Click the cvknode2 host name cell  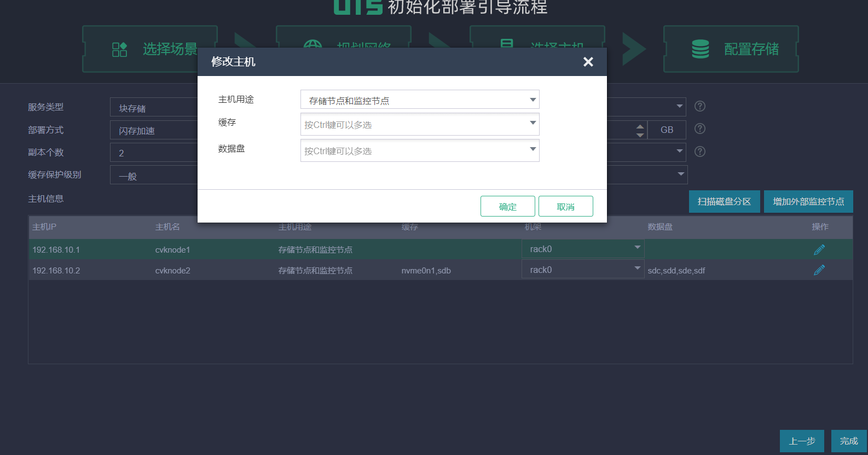pos(172,271)
